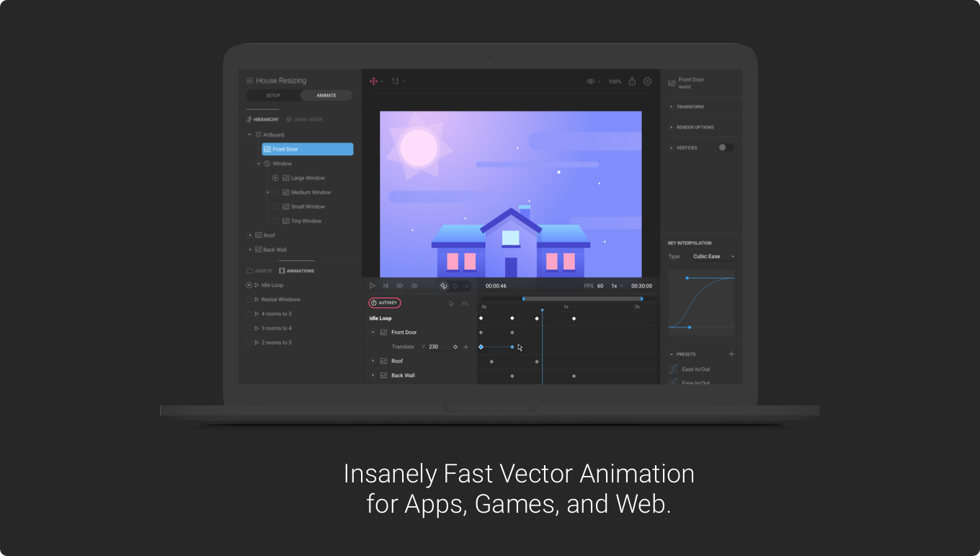Click the play icon beside Resize Windows

tap(257, 299)
